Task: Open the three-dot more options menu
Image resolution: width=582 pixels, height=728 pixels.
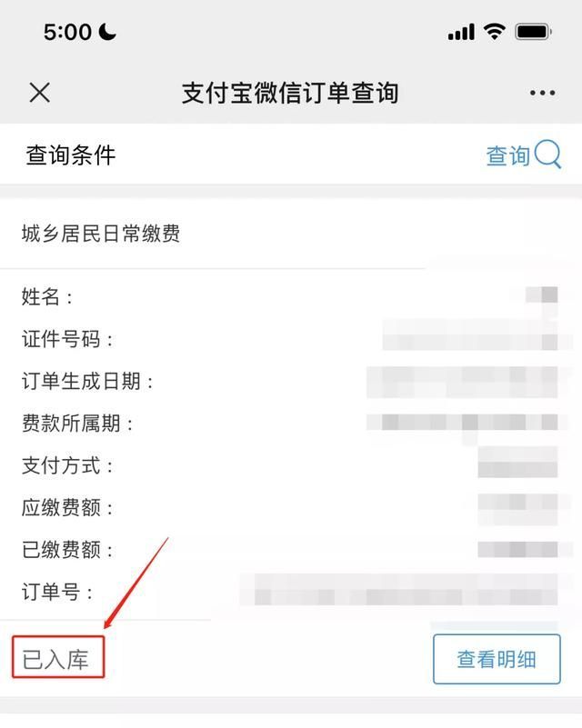Action: click(x=543, y=93)
